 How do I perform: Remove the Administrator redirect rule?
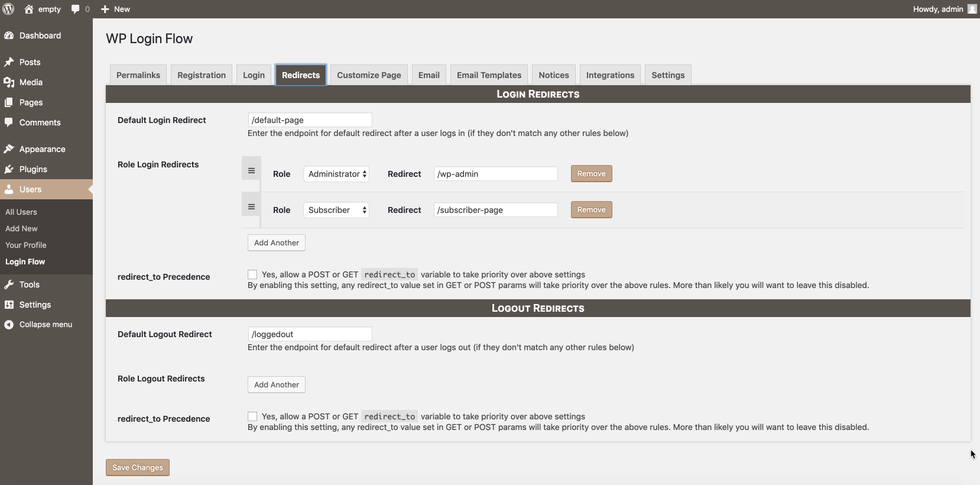point(592,174)
